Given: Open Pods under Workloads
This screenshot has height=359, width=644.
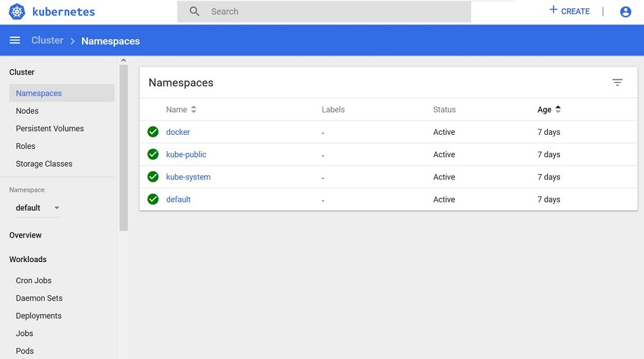Looking at the screenshot, I should tap(24, 351).
